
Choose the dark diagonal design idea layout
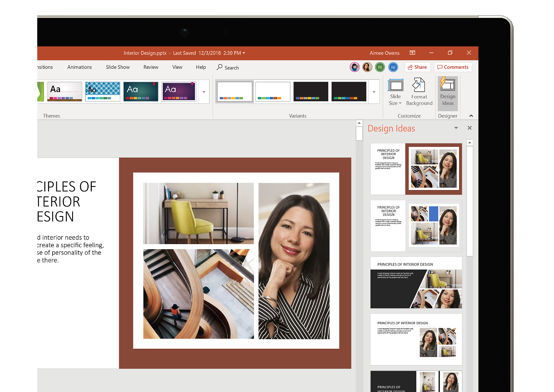(x=416, y=283)
